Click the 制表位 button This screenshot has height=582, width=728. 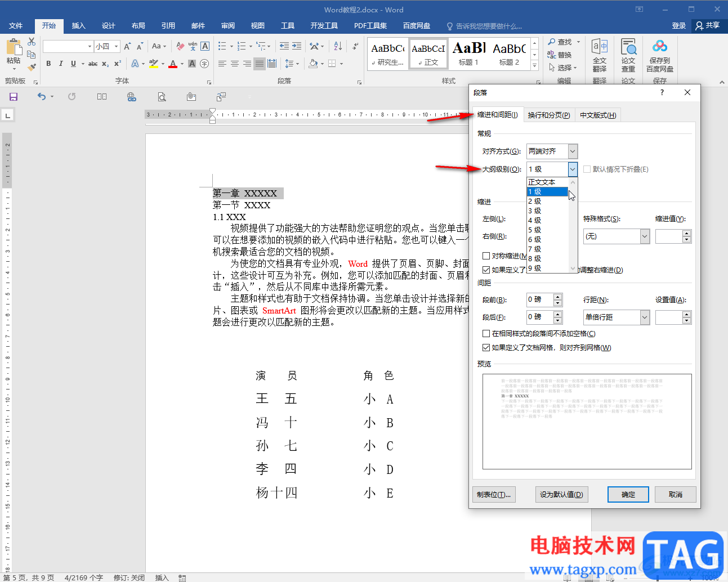point(494,495)
